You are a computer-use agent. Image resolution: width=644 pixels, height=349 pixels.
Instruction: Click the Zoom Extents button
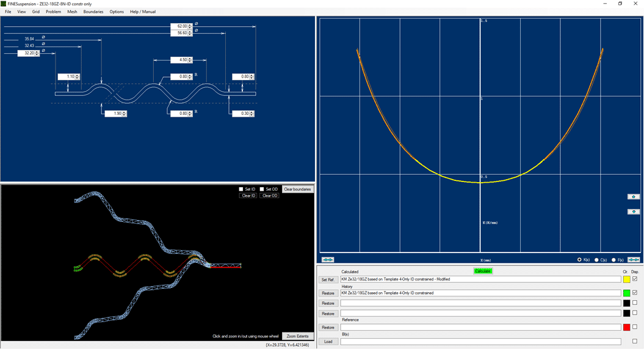[298, 336]
